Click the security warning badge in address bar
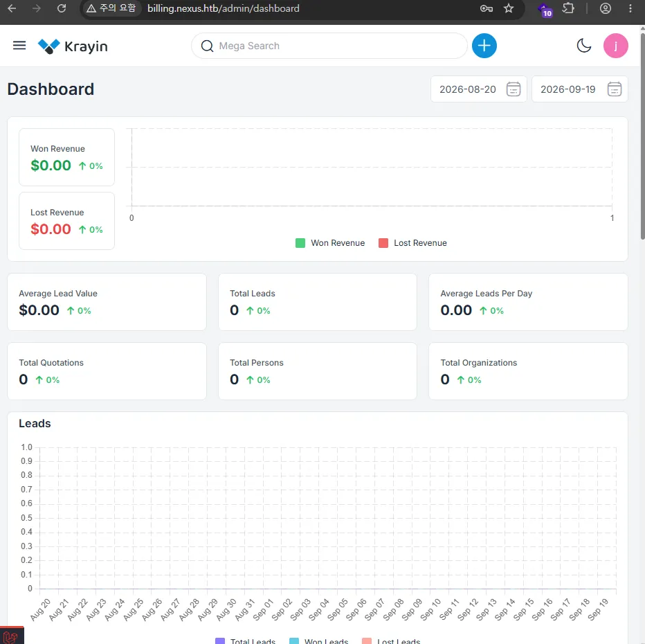This screenshot has width=645, height=644. tap(111, 8)
